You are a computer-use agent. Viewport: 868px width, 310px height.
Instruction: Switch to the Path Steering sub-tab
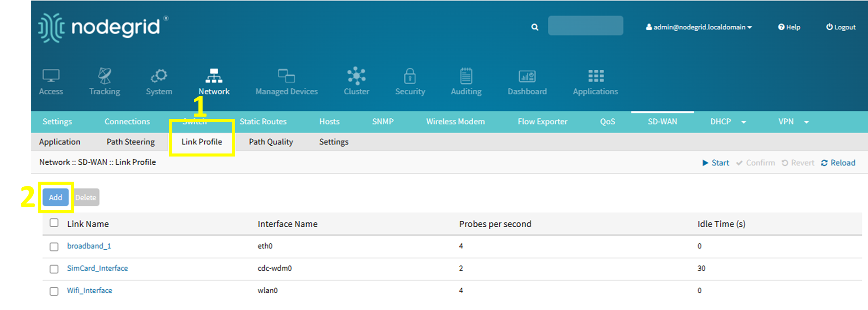pyautogui.click(x=131, y=142)
